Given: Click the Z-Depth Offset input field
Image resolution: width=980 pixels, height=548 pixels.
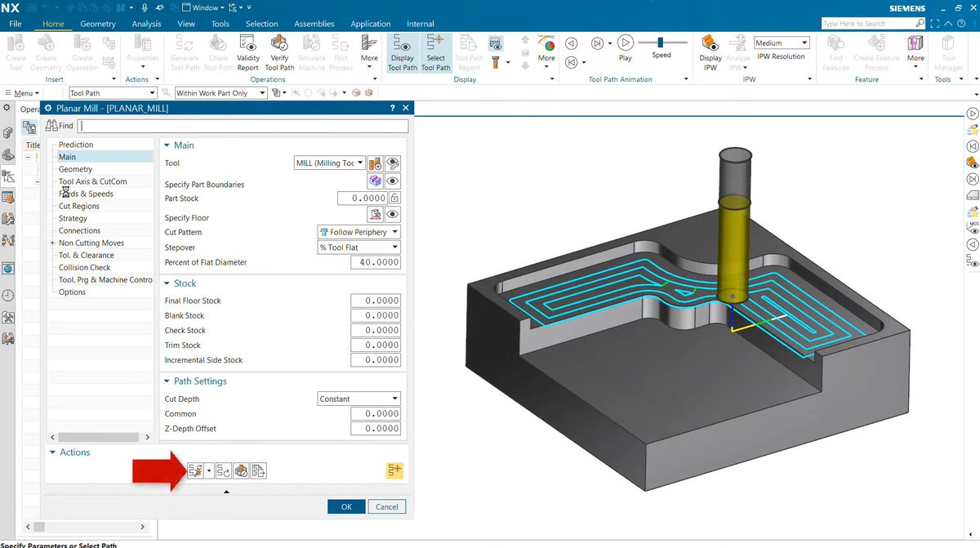Looking at the screenshot, I should coord(375,428).
